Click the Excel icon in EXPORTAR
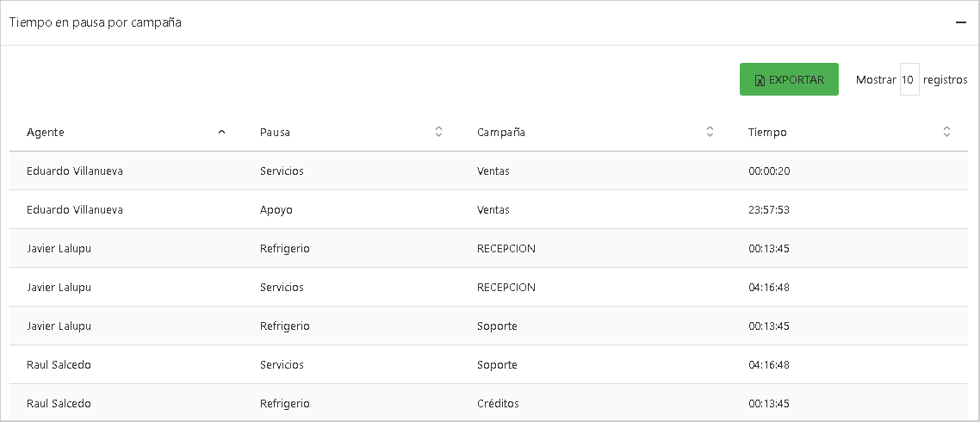 pyautogui.click(x=760, y=80)
